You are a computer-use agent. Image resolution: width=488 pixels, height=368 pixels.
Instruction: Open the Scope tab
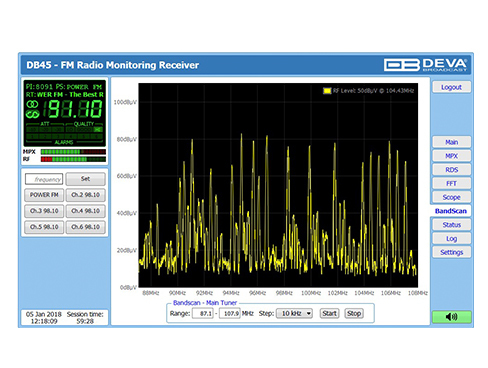(x=452, y=197)
